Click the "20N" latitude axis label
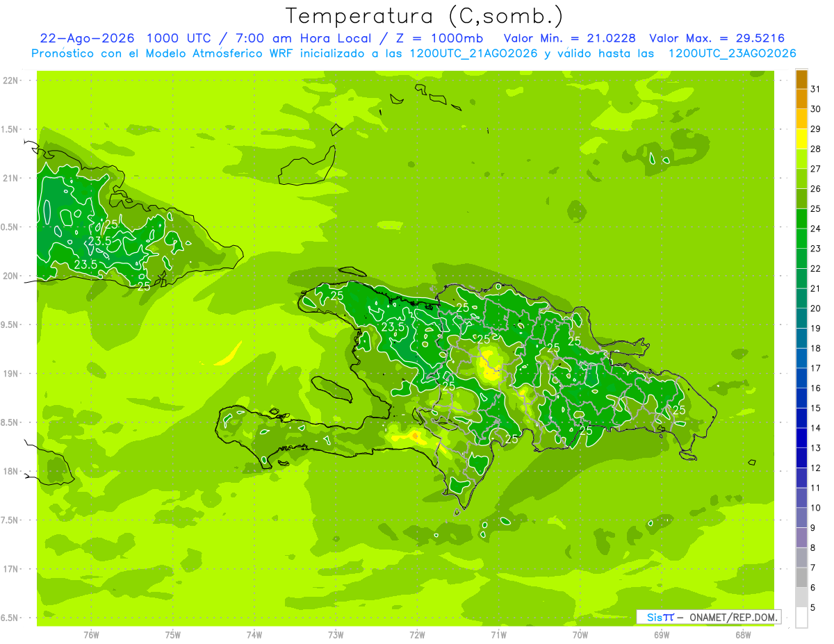The height and width of the screenshot is (644, 834). coord(10,276)
